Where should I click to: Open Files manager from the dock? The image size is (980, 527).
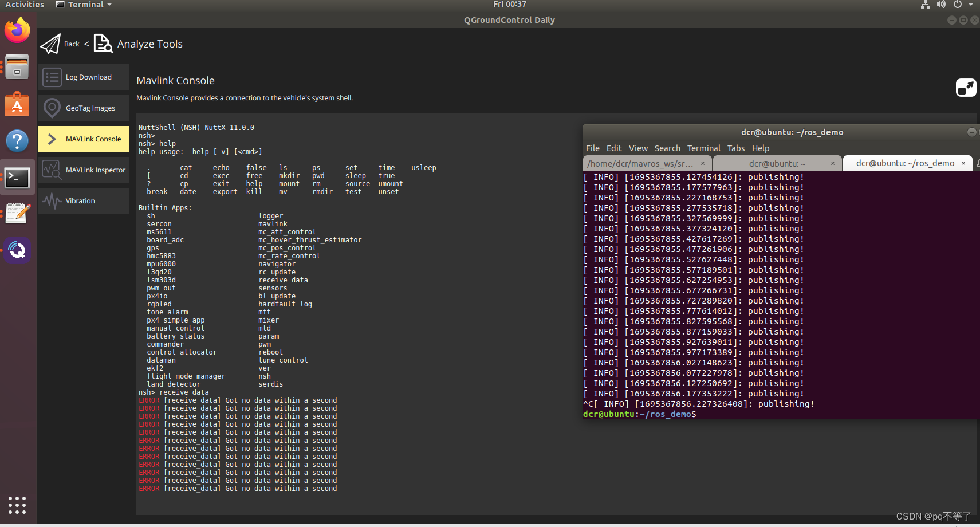17,68
